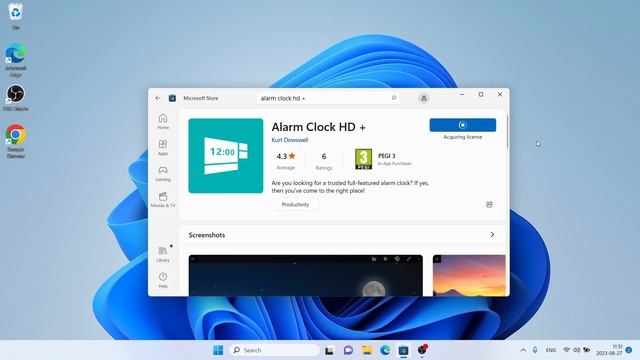Open File Explorer from taskbar
This screenshot has height=360, width=640.
click(367, 350)
